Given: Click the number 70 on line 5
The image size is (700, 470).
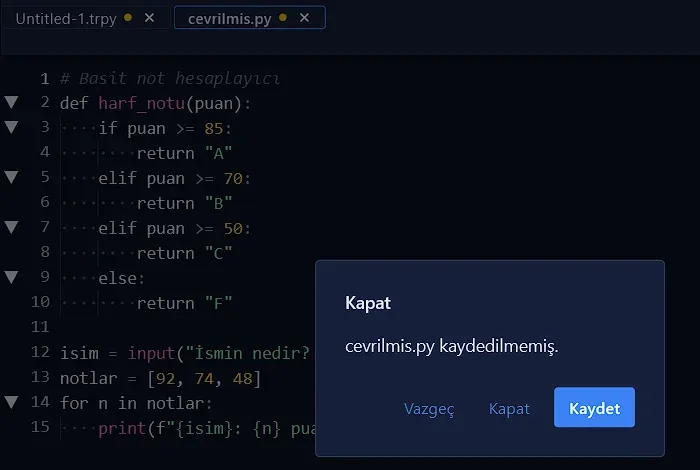Looking at the screenshot, I should (x=233, y=179).
